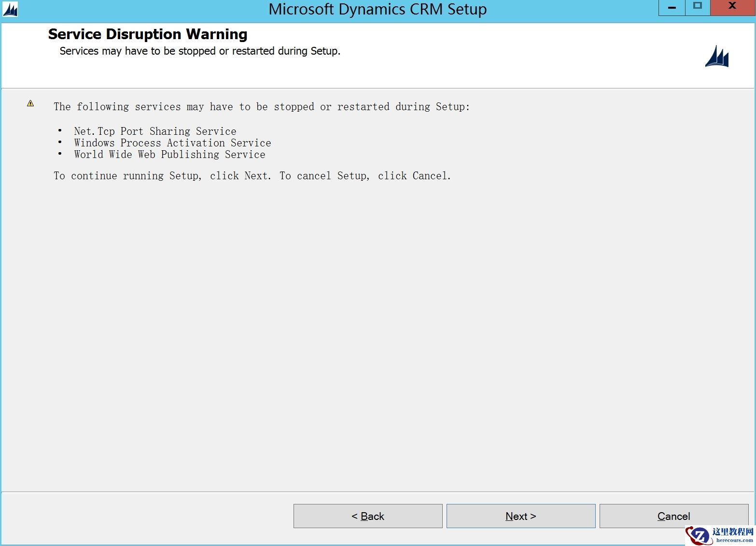The height and width of the screenshot is (546, 756).
Task: Click the 'Services may have to be stopped' subtitle
Action: (x=200, y=51)
